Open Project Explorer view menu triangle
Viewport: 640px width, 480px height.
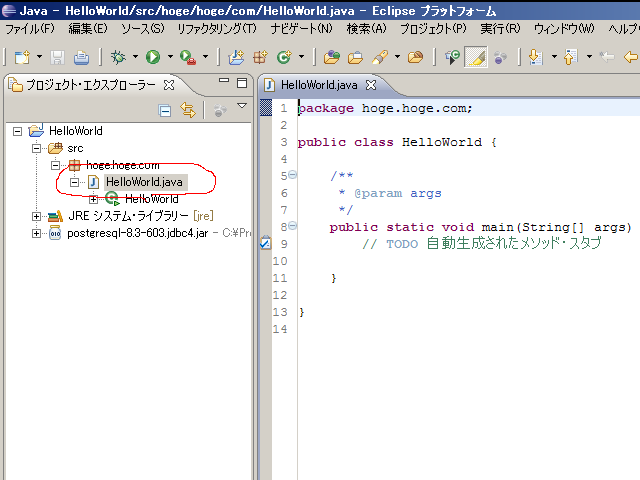242,106
